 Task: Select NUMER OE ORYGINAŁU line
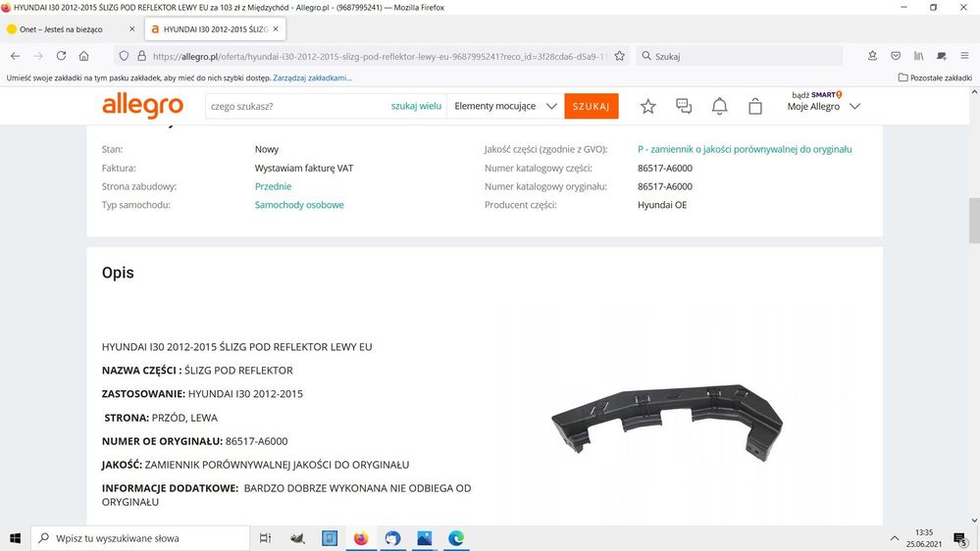(x=195, y=441)
